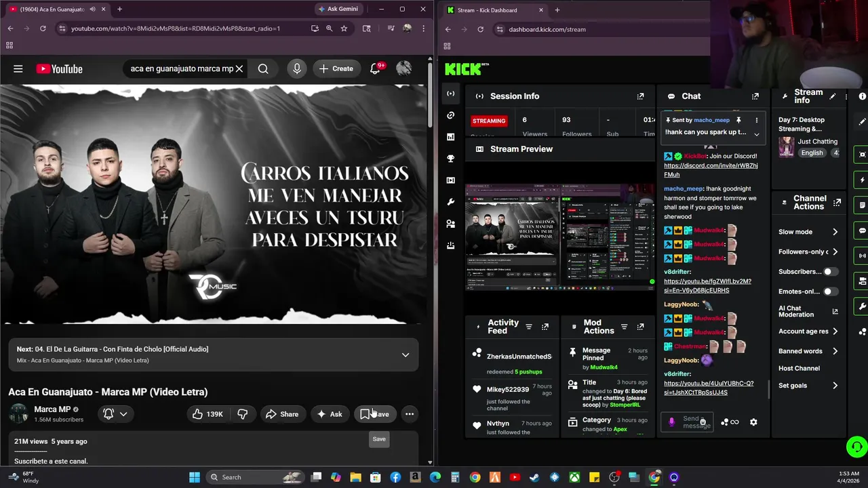This screenshot has height=488, width=868.
Task: Open the video more actions menu
Action: pos(410,414)
